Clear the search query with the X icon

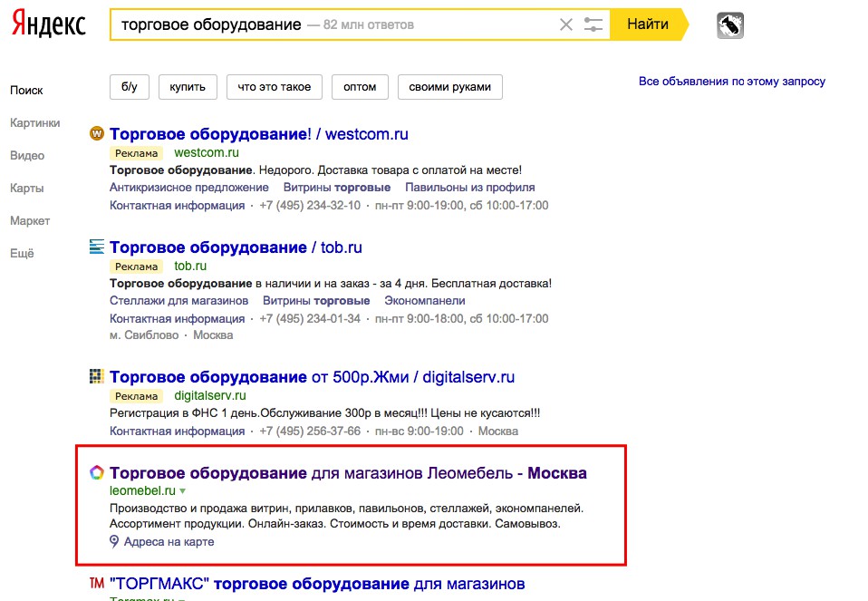coord(565,24)
